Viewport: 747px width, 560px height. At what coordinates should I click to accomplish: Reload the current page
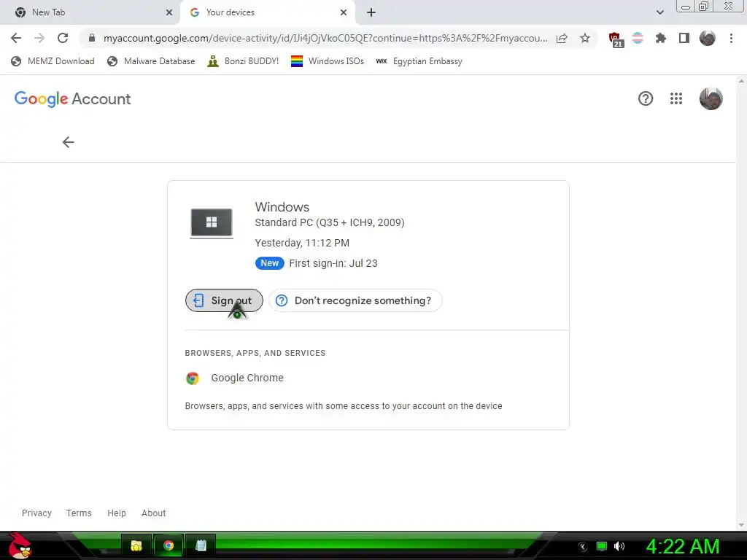click(63, 38)
